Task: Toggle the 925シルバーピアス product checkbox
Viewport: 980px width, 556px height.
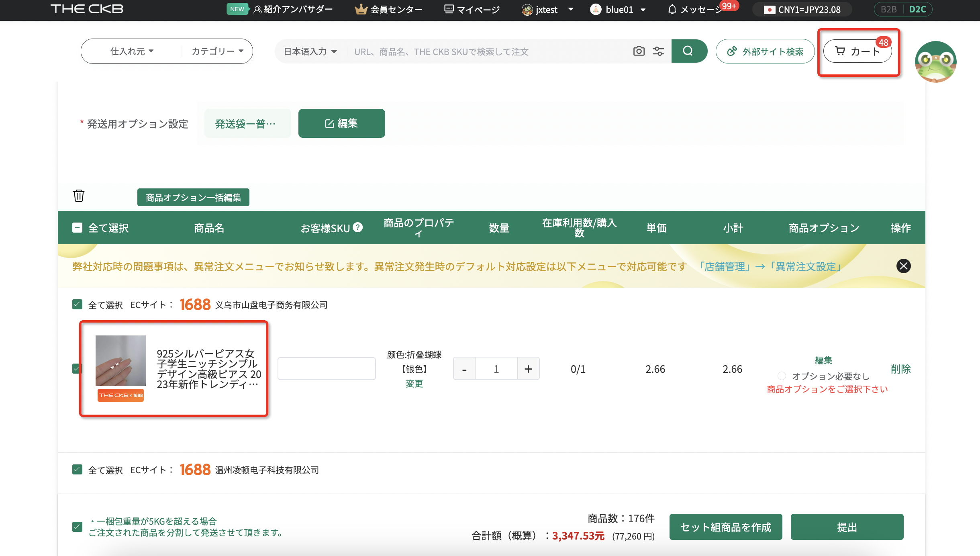Action: (x=77, y=368)
